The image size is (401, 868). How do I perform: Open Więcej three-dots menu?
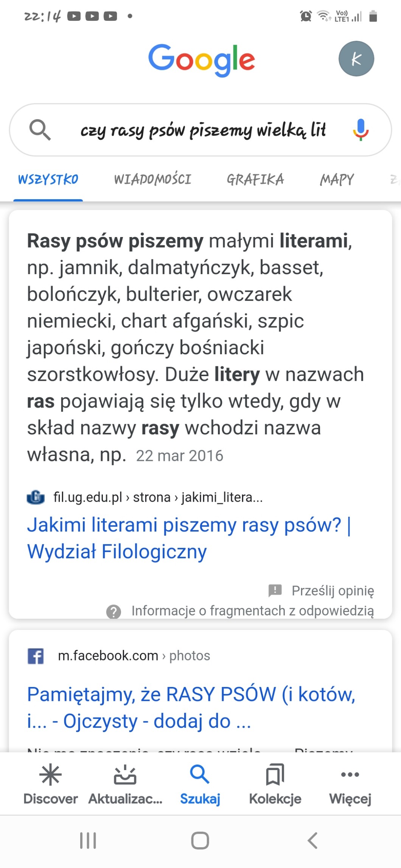[x=350, y=775]
